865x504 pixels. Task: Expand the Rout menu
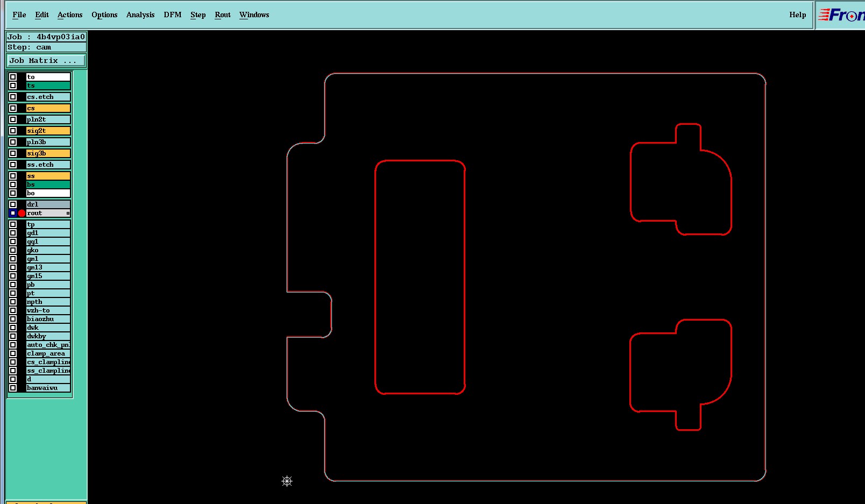[223, 15]
